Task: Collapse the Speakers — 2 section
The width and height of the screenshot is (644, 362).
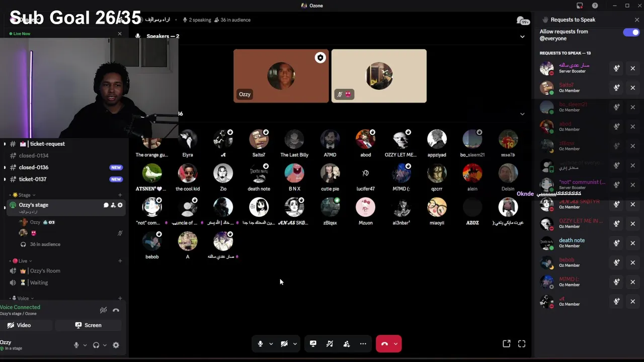Action: (x=522, y=36)
